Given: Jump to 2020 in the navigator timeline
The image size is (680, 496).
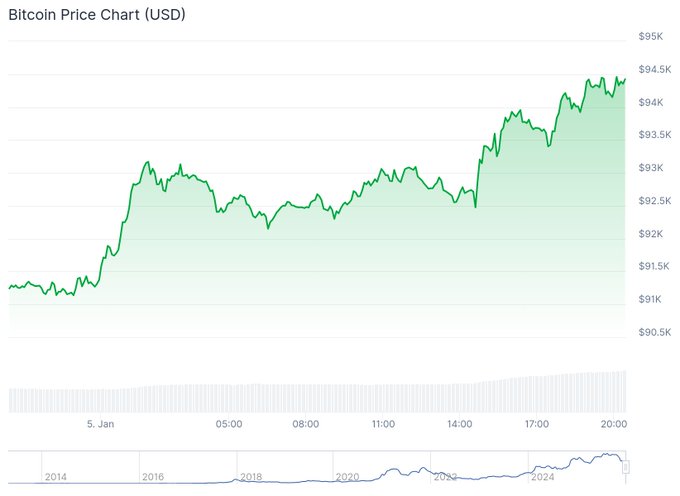Looking at the screenshot, I should (x=347, y=478).
